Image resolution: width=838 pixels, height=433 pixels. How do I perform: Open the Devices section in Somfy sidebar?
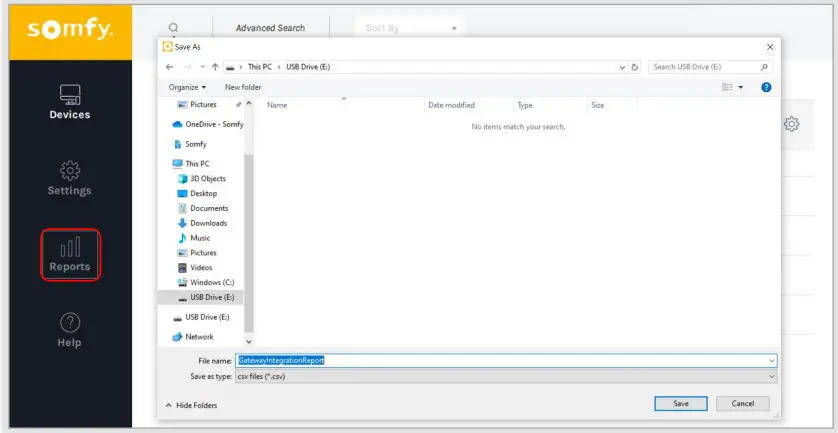point(69,102)
